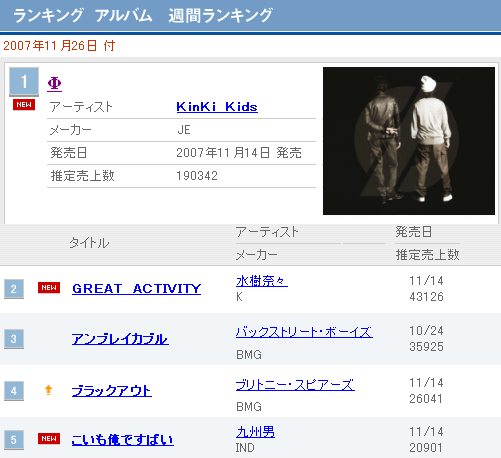Screen dimensions: 501x458
Task: Click the maker value JE
Action: (x=184, y=130)
